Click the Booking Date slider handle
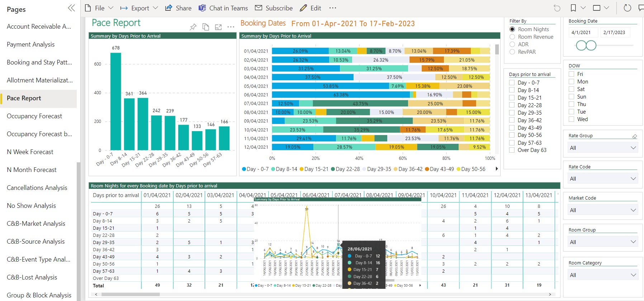The height and width of the screenshot is (301, 644). [x=581, y=46]
